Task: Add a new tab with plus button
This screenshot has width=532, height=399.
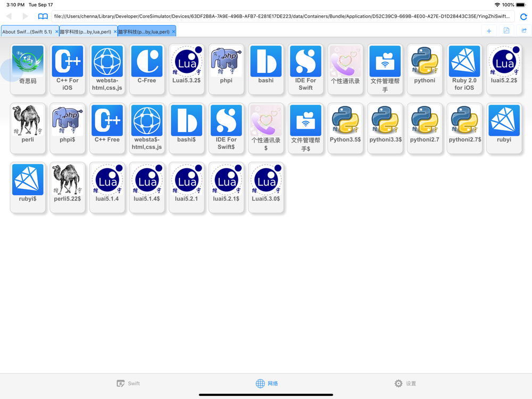Action: 489,31
